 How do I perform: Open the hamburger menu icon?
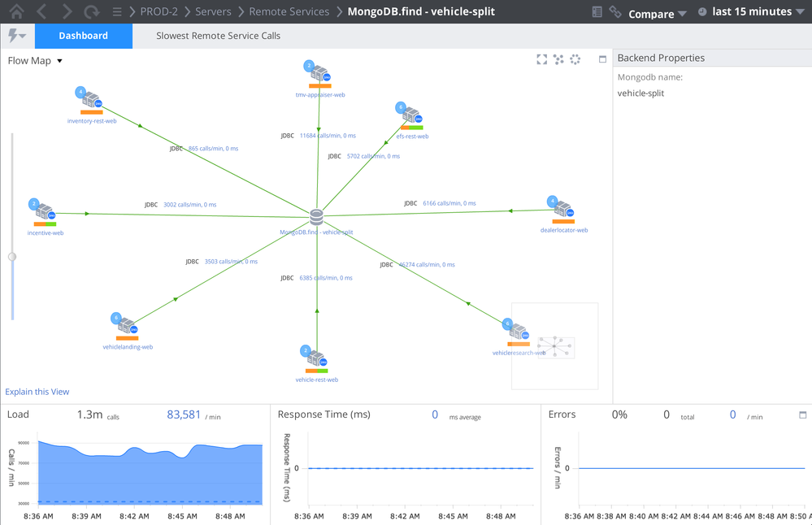click(117, 12)
